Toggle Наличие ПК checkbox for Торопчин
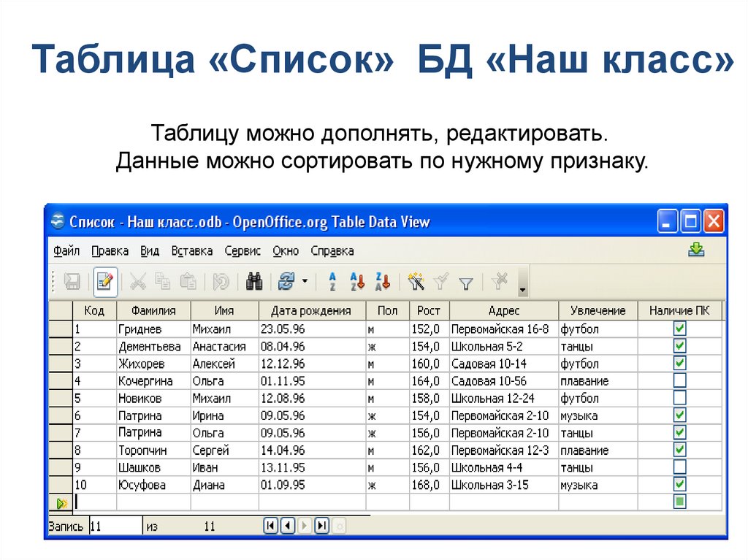Image resolution: width=748 pixels, height=560 pixels. pos(680,449)
